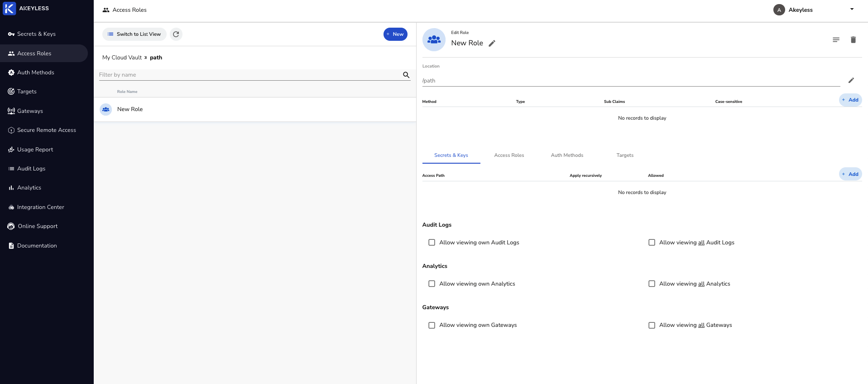Enable viewing all Gateways
This screenshot has height=384, width=868.
point(652,325)
